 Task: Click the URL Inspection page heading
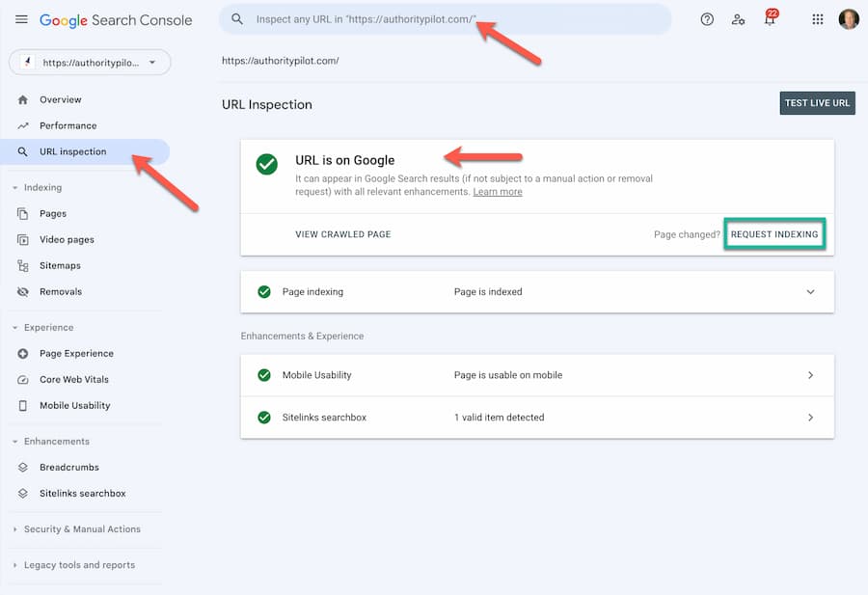pos(267,104)
